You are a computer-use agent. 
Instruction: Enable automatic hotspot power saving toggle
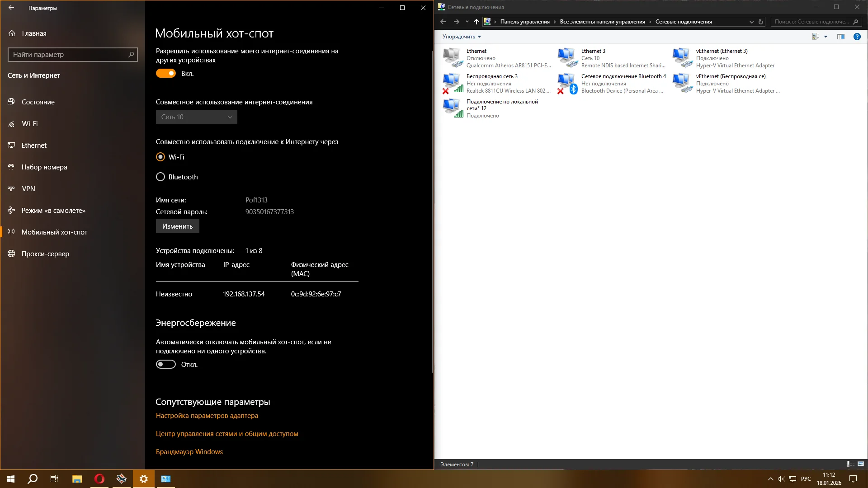coord(166,364)
